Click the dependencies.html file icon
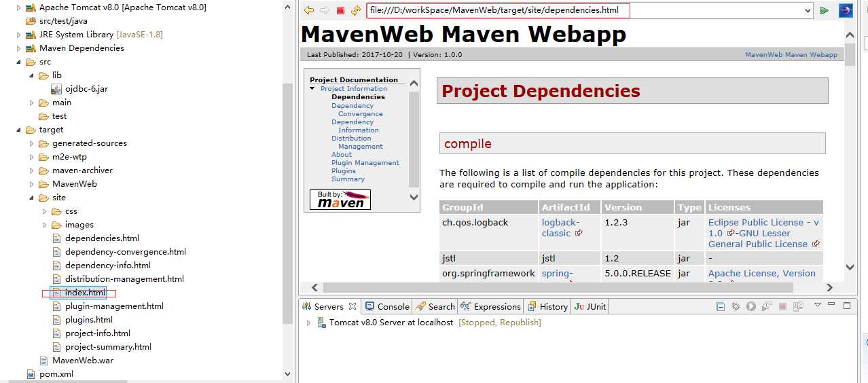 [x=56, y=238]
